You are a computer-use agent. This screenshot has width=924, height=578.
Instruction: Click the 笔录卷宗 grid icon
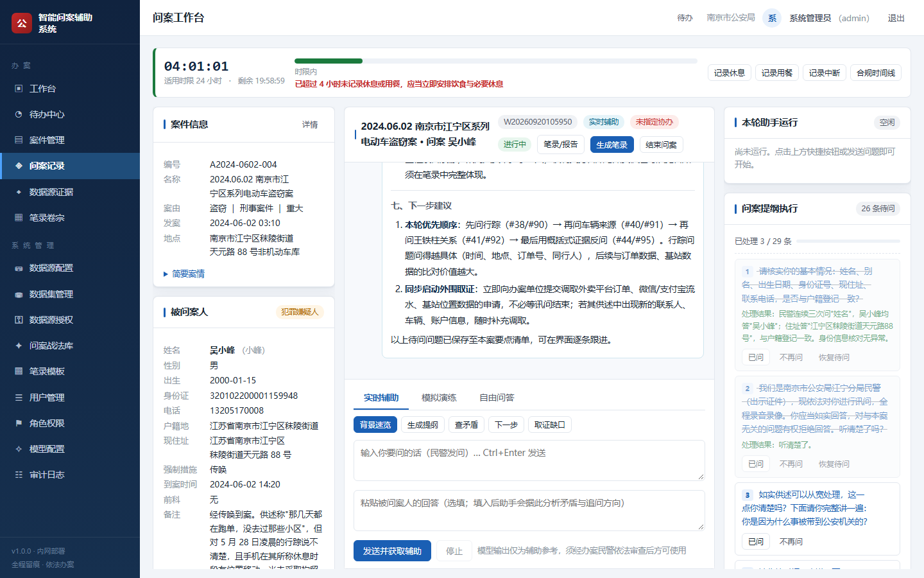tap(19, 218)
